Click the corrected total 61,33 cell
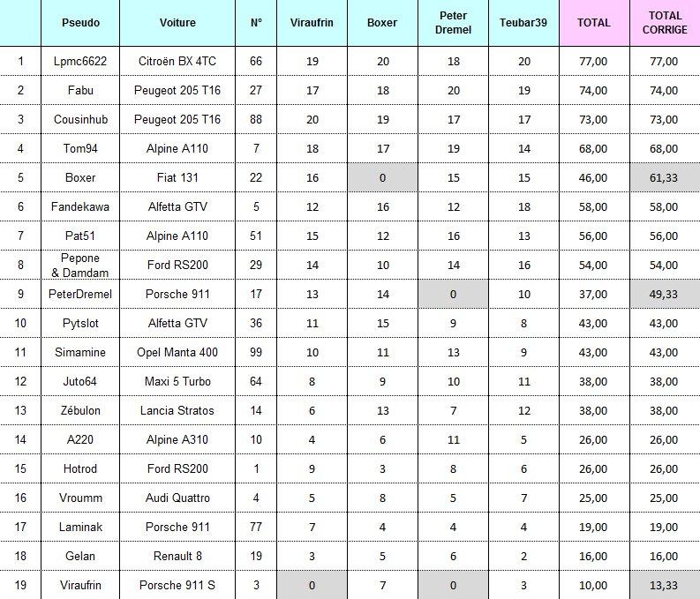 (x=665, y=177)
